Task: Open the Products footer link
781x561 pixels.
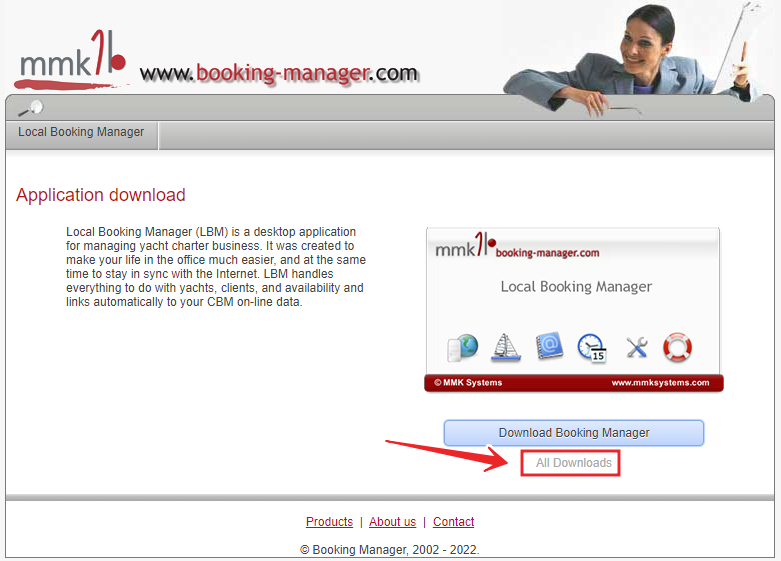Action: (329, 522)
